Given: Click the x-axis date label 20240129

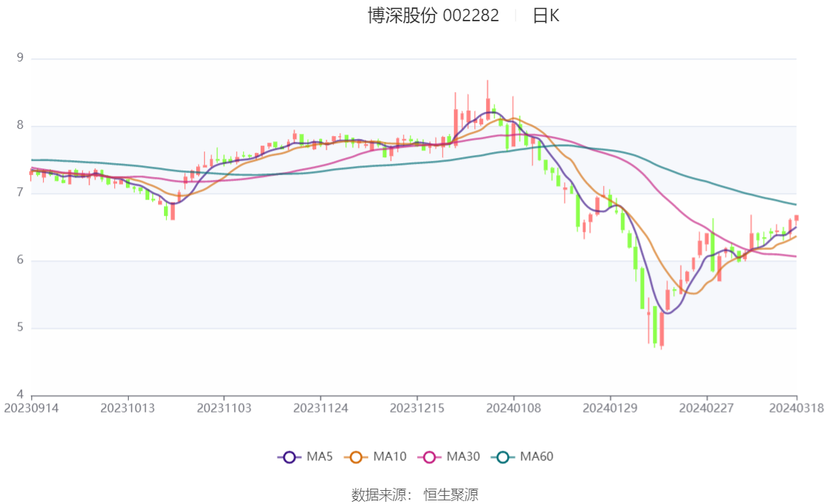Looking at the screenshot, I should pyautogui.click(x=610, y=408).
